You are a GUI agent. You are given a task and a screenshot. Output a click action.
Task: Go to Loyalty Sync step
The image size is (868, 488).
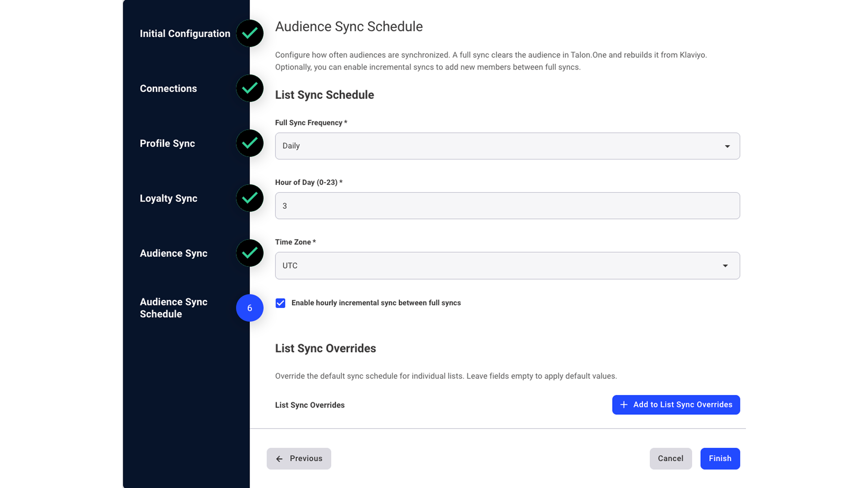169,198
